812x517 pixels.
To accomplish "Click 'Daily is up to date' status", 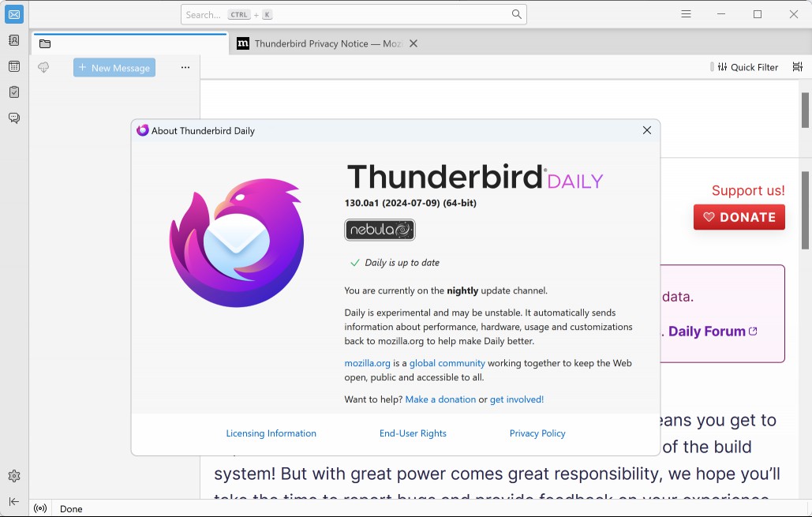I will pos(402,263).
